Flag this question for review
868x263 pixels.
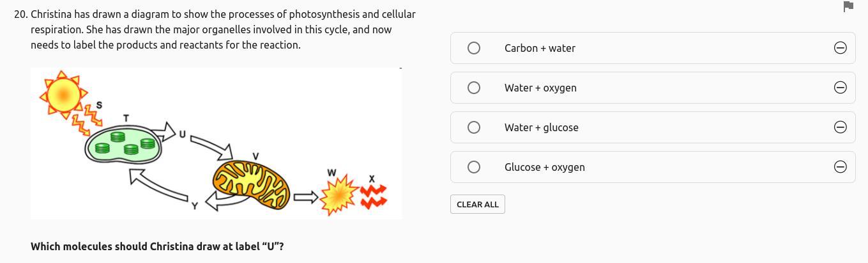tap(848, 6)
